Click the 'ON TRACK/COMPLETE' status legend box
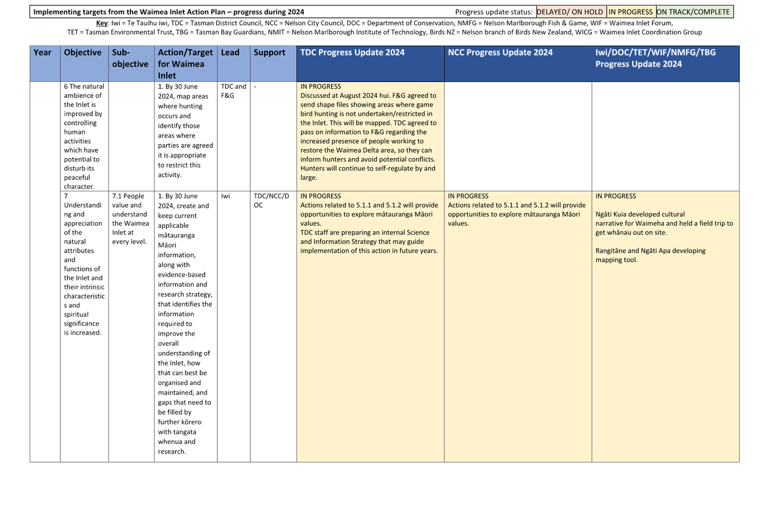The width and height of the screenshot is (769, 532). (x=694, y=12)
